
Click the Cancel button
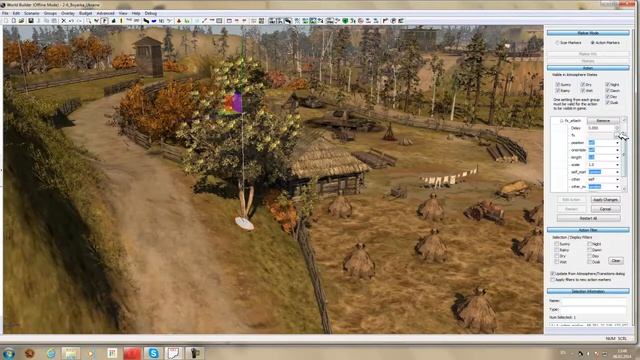click(605, 209)
